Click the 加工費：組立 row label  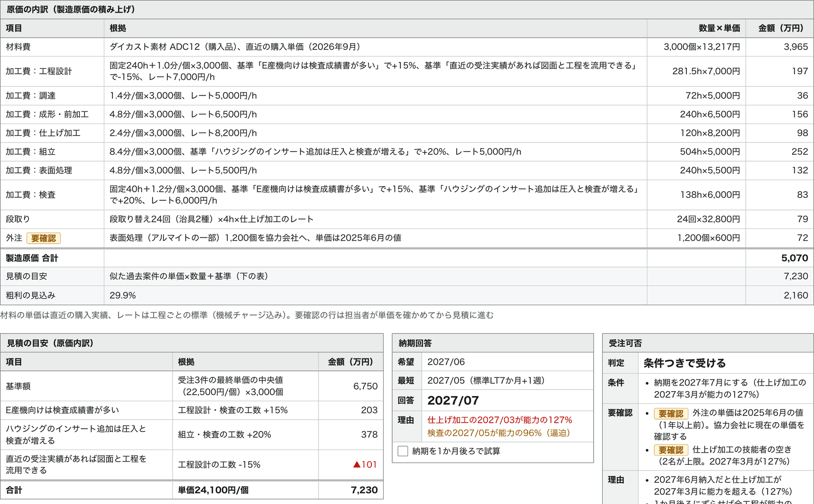pos(31,152)
